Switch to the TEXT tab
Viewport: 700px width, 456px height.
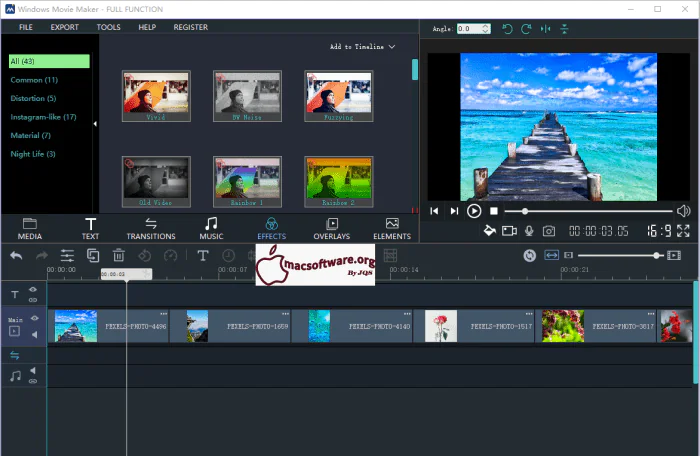point(90,229)
